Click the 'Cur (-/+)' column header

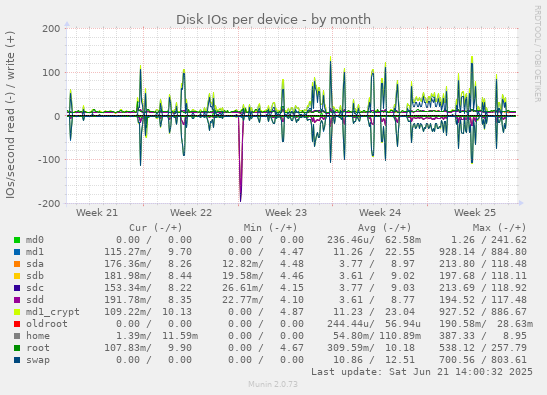coord(156,228)
